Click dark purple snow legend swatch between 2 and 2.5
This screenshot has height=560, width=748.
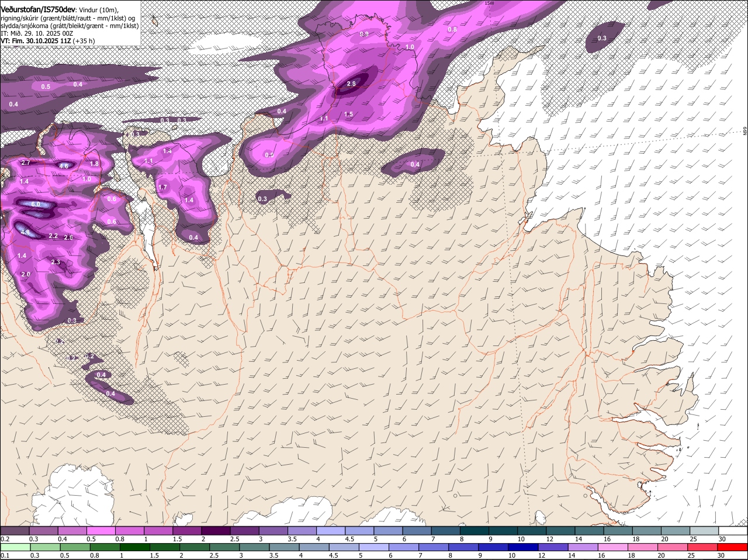(x=216, y=530)
